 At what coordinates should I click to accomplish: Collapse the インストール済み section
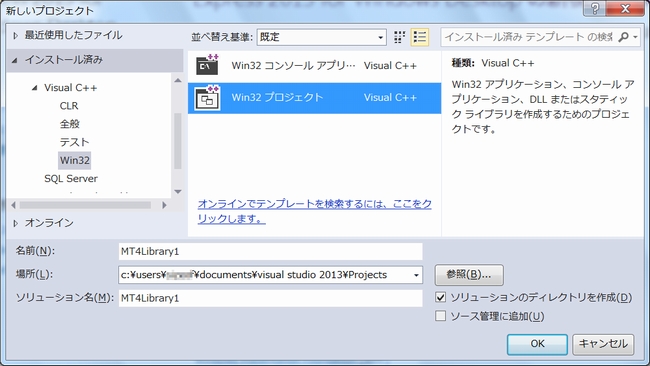[x=15, y=61]
